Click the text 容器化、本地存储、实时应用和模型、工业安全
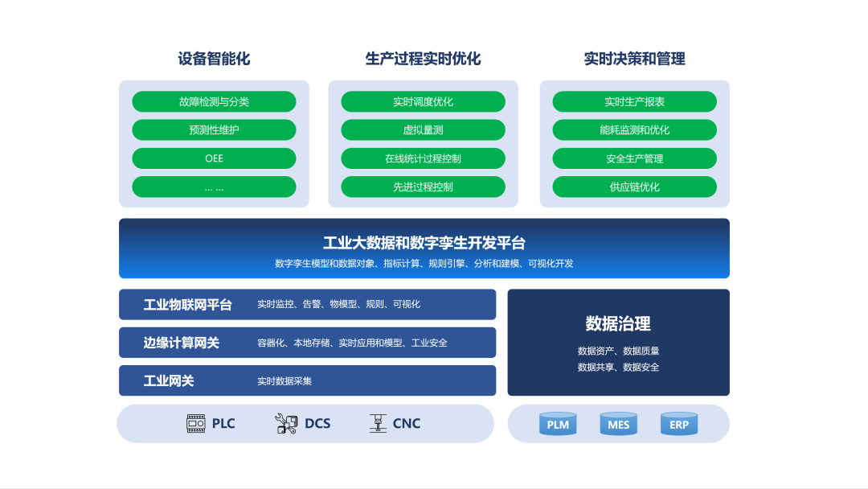868x489 pixels. [352, 343]
